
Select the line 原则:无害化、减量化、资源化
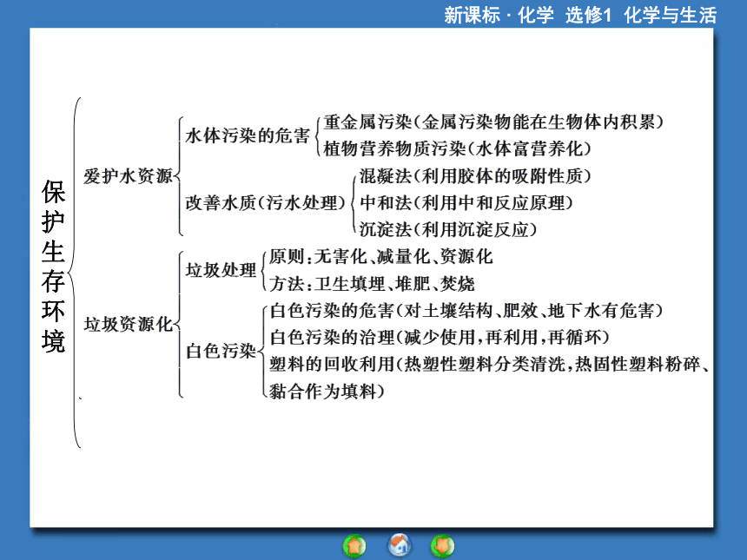tap(380, 257)
